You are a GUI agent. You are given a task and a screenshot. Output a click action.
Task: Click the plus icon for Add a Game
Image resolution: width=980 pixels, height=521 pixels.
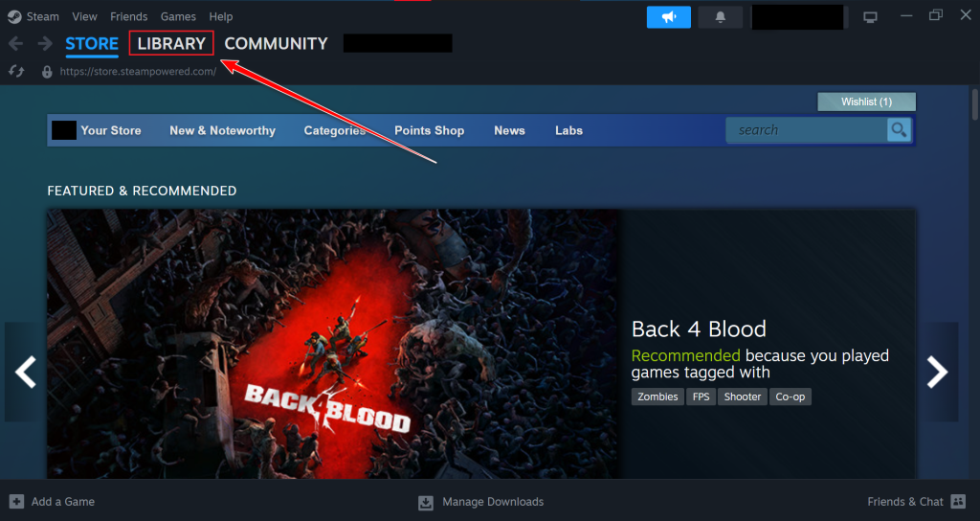[17, 502]
